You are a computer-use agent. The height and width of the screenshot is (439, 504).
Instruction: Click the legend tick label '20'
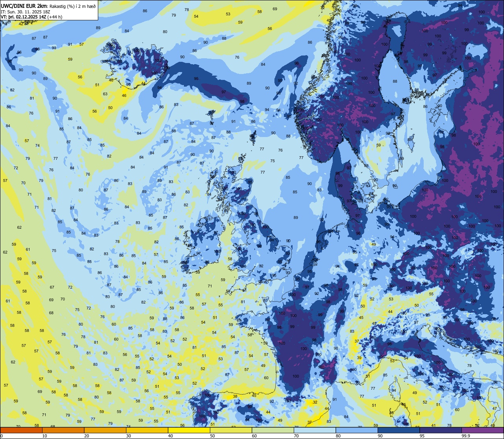pyautogui.click(x=86, y=436)
